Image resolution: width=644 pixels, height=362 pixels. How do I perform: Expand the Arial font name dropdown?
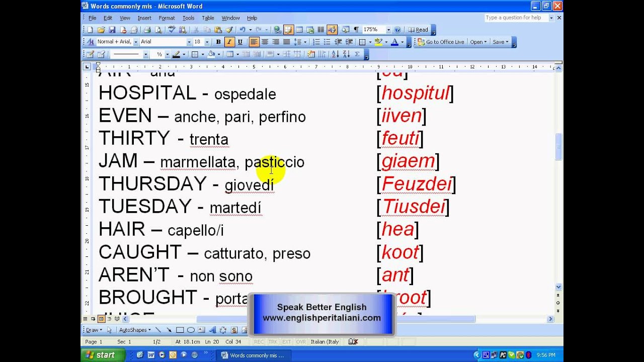[189, 42]
